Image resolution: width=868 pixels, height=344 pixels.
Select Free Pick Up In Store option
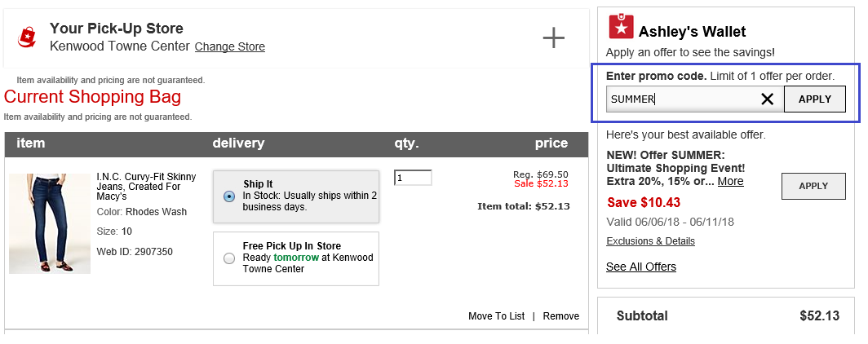[229, 258]
